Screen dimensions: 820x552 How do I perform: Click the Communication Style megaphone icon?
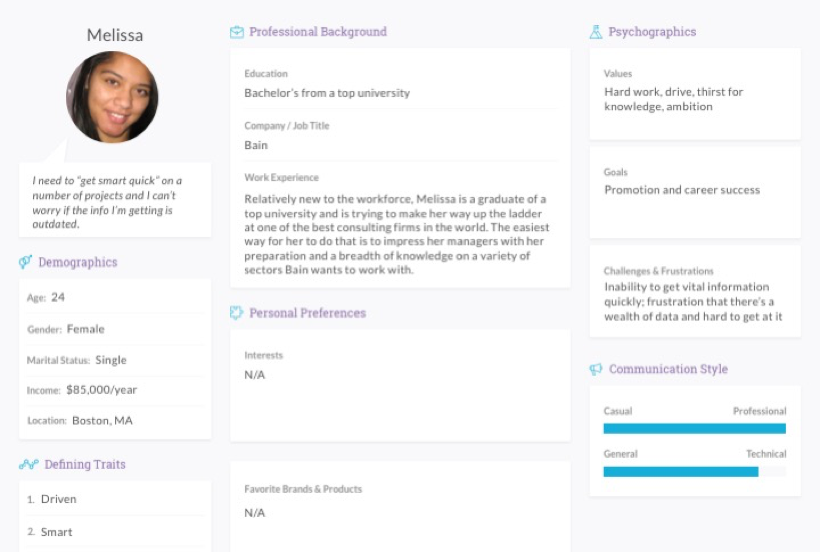(x=596, y=369)
